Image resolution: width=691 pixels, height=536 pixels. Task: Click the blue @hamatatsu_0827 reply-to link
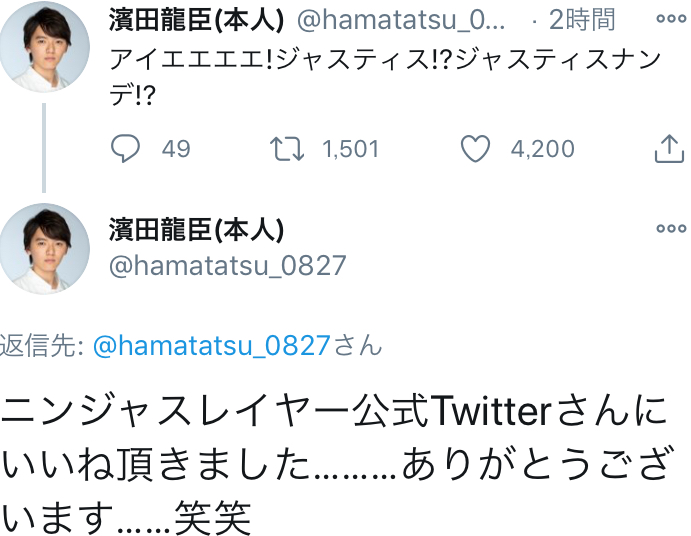211,346
